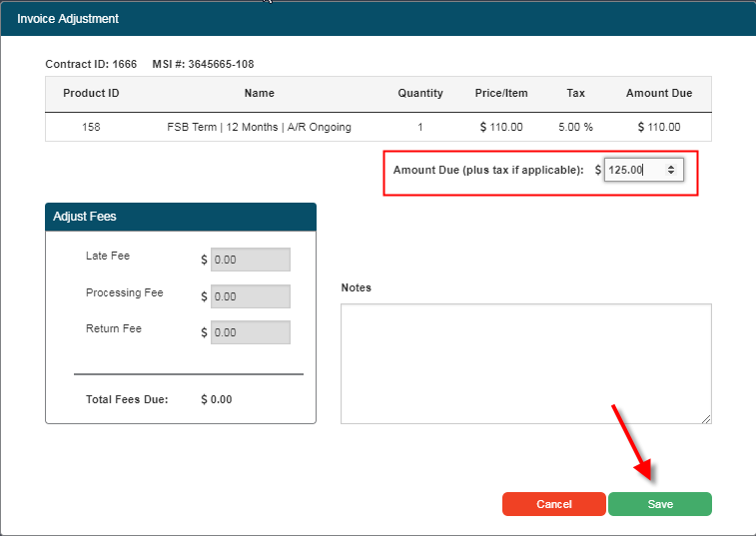Click the Amount Due column header
The height and width of the screenshot is (536, 756).
tap(658, 93)
